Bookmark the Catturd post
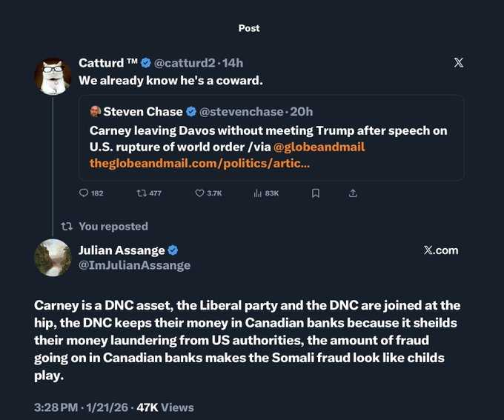The width and height of the screenshot is (504, 420). 316,193
